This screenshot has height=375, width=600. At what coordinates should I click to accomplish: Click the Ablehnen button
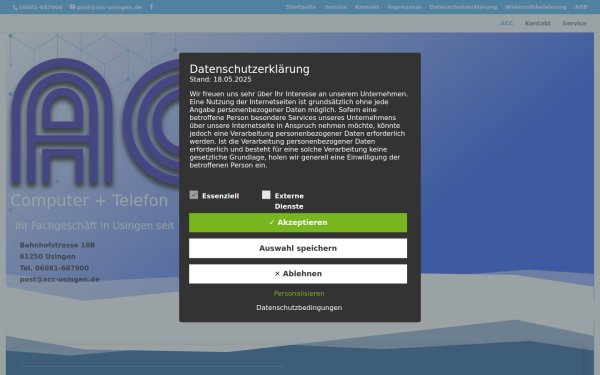[298, 274]
